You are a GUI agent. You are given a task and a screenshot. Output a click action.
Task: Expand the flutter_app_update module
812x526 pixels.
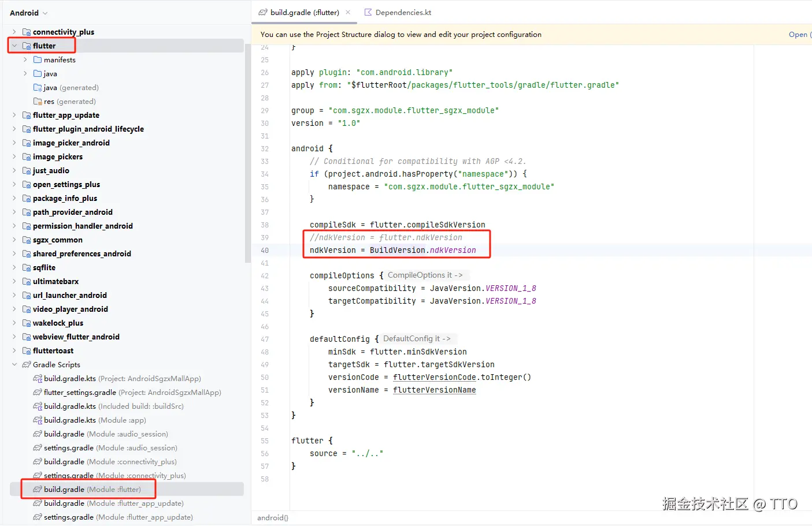click(14, 115)
